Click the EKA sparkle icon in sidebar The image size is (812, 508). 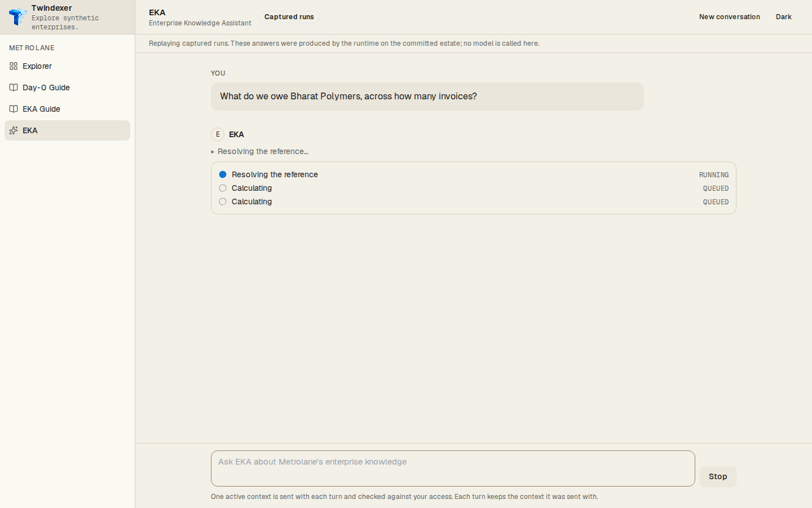coord(14,130)
